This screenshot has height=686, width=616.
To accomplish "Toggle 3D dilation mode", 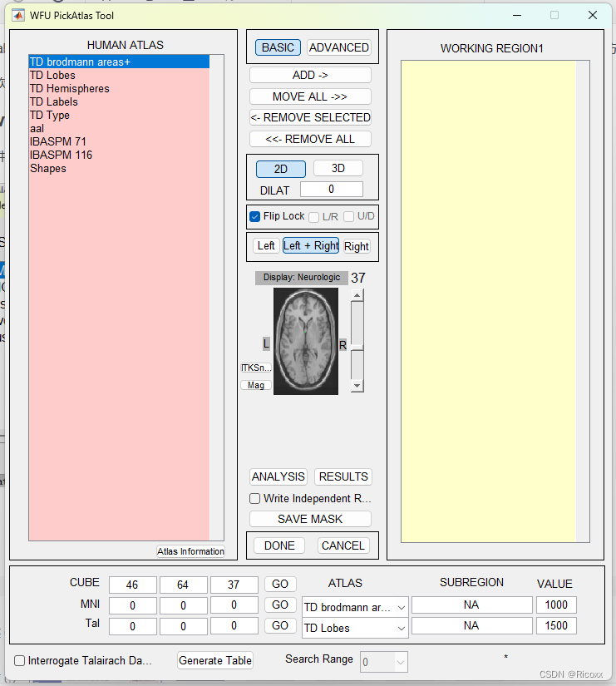I will (338, 168).
